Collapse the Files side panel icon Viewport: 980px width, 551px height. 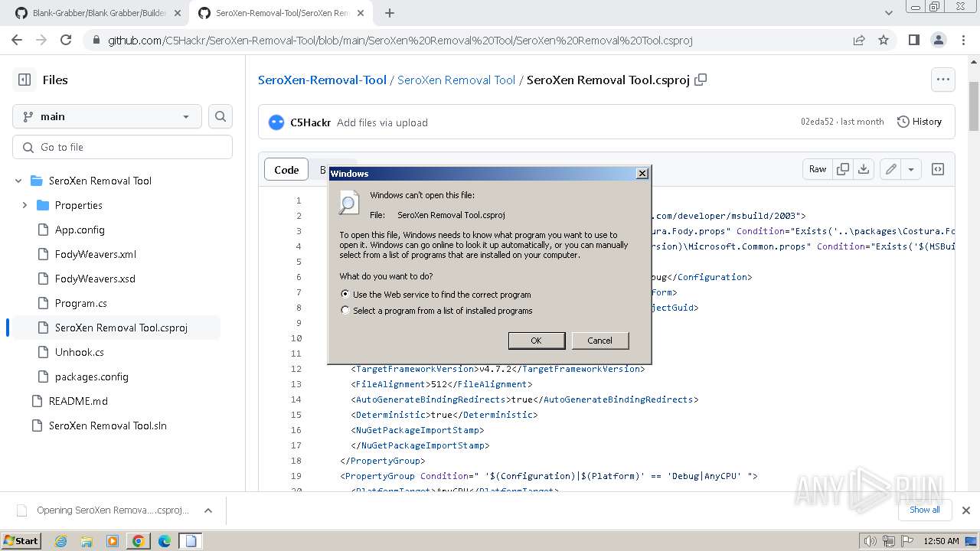[24, 80]
